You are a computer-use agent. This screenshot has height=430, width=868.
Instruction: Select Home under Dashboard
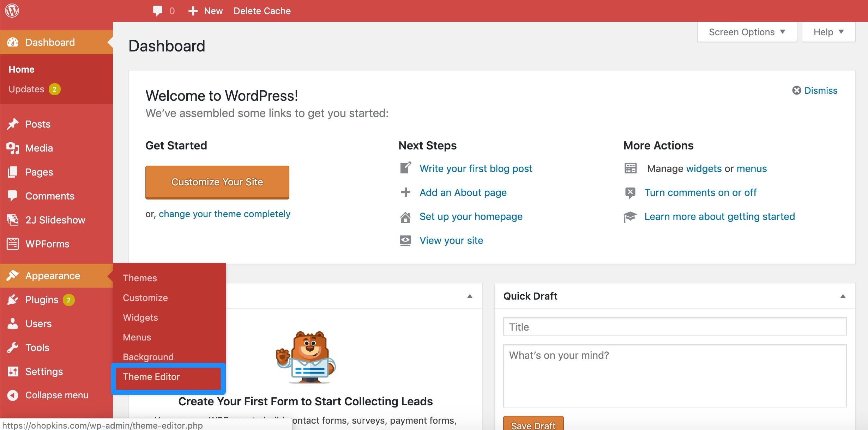click(22, 69)
